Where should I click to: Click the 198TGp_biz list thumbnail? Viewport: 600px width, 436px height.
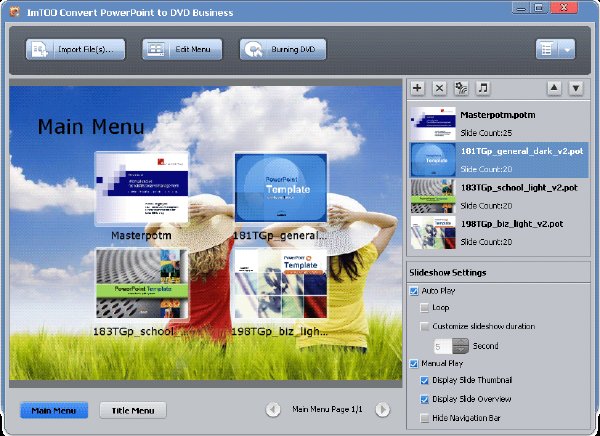(433, 232)
